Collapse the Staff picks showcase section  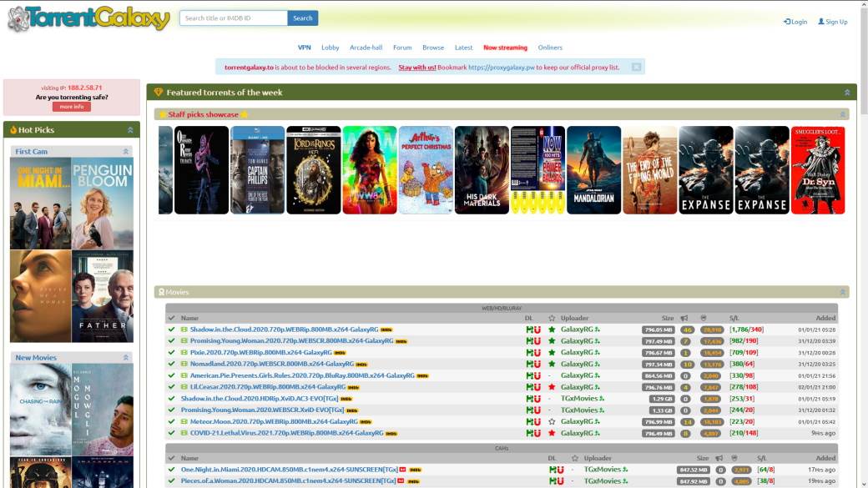[x=842, y=114]
